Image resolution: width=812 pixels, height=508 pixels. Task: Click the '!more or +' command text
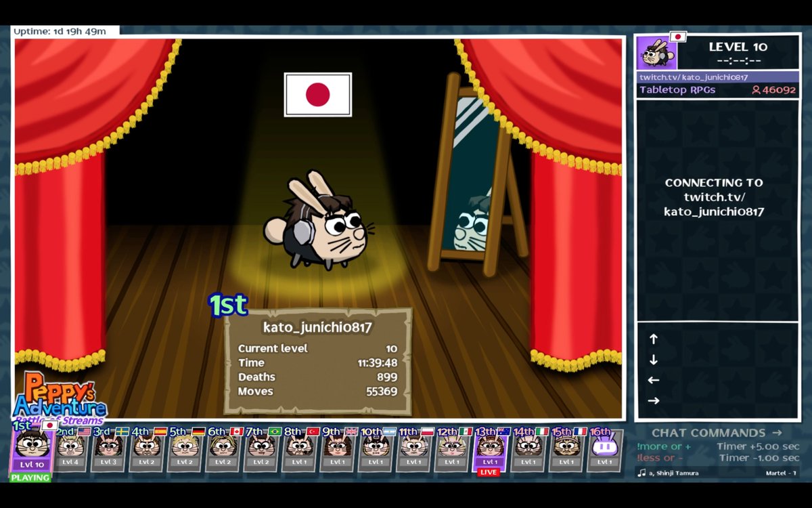(x=664, y=446)
